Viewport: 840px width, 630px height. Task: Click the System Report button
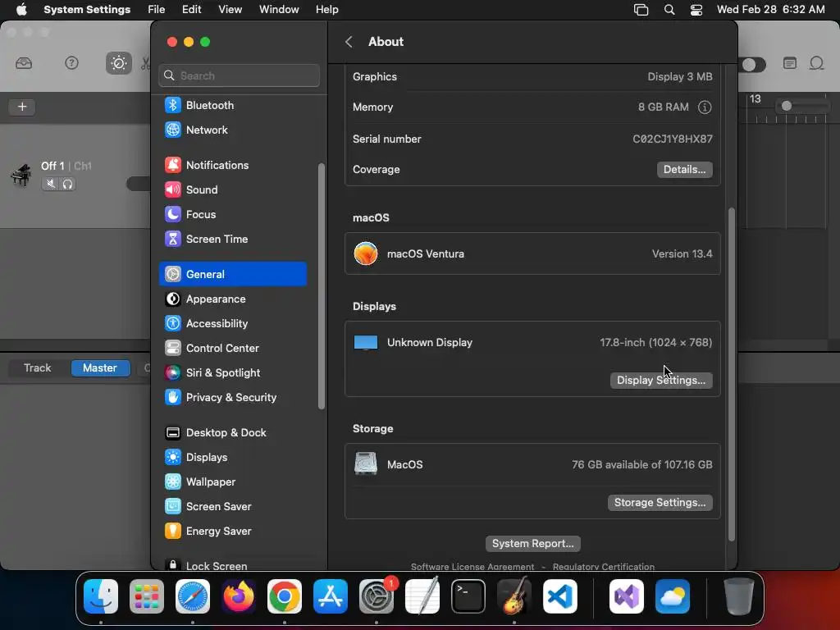(532, 544)
